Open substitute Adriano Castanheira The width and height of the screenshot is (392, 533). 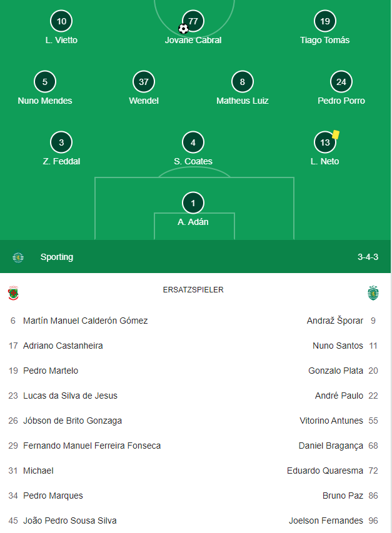pos(63,346)
